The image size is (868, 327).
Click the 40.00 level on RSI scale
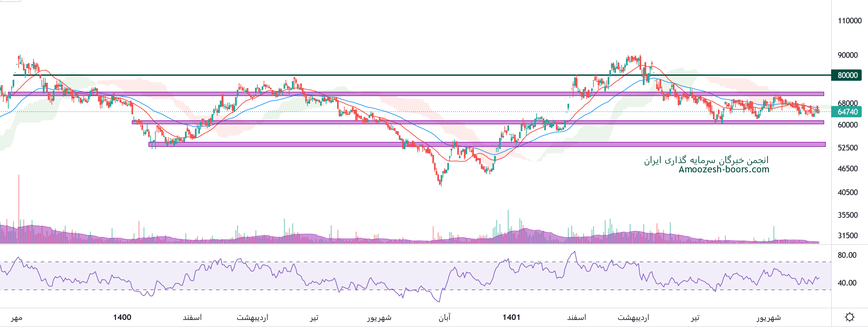847,283
